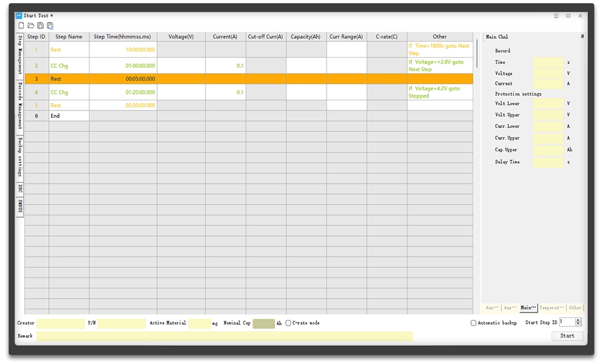Create a new step file
This screenshot has width=603, height=364.
pos(21,26)
